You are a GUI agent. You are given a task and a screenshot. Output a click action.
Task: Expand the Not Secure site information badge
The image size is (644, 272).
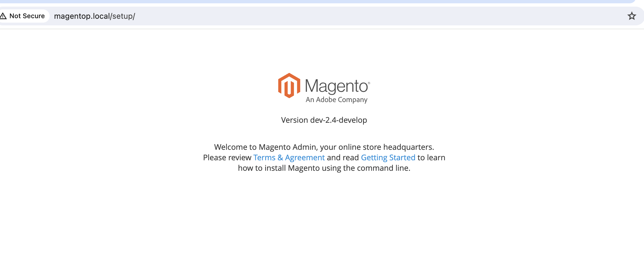[23, 16]
